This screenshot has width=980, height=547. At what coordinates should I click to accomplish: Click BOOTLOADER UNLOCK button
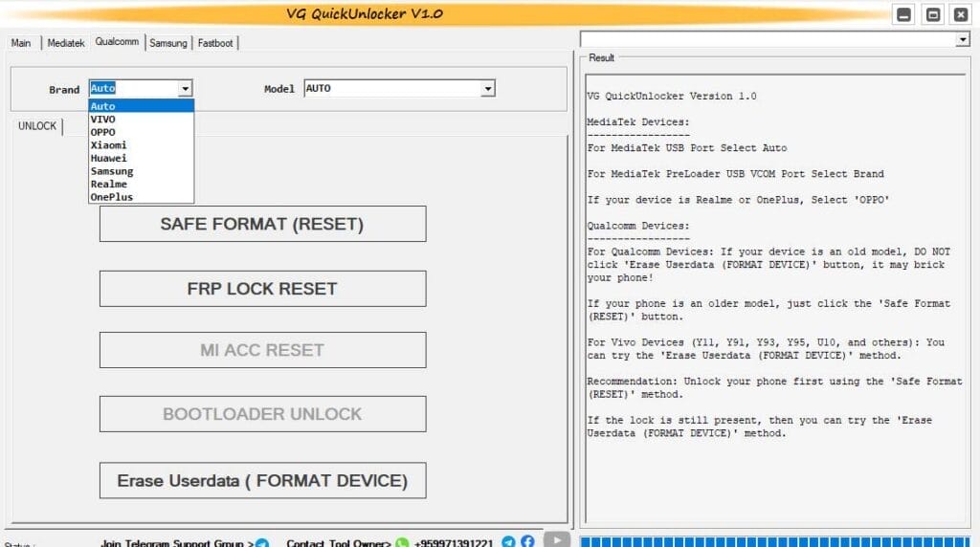[x=262, y=414]
